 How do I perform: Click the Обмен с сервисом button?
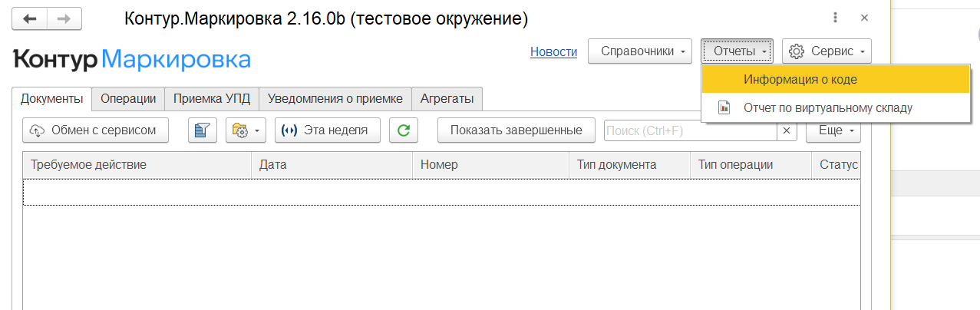[96, 130]
